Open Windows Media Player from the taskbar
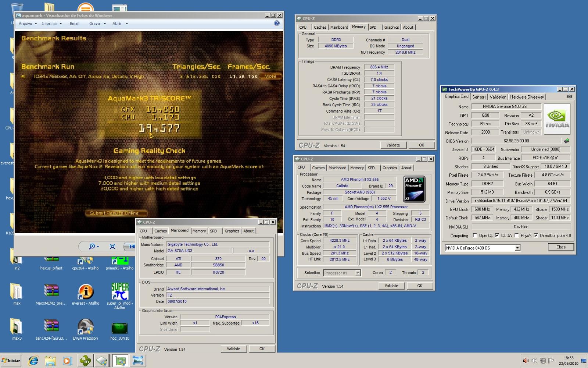Viewport: 588px width, 368px height. pos(67,361)
